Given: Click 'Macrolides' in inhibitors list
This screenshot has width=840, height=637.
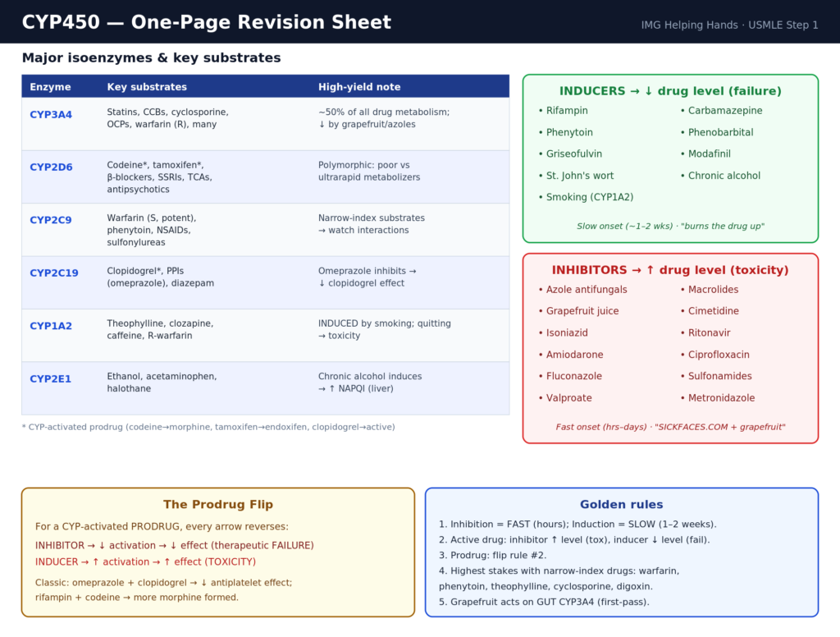Looking at the screenshot, I should click(x=710, y=290).
